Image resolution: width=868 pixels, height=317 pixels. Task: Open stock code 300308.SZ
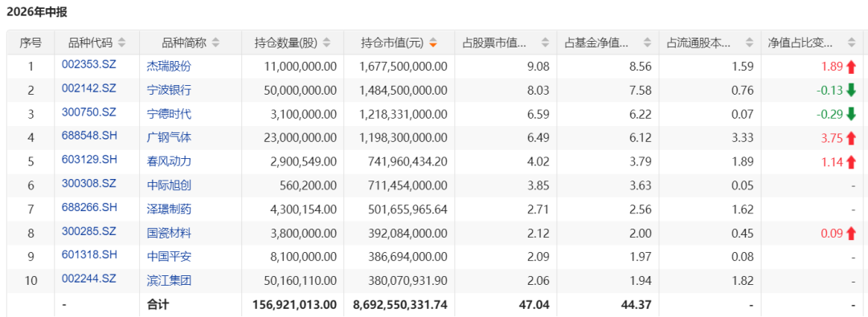point(89,184)
